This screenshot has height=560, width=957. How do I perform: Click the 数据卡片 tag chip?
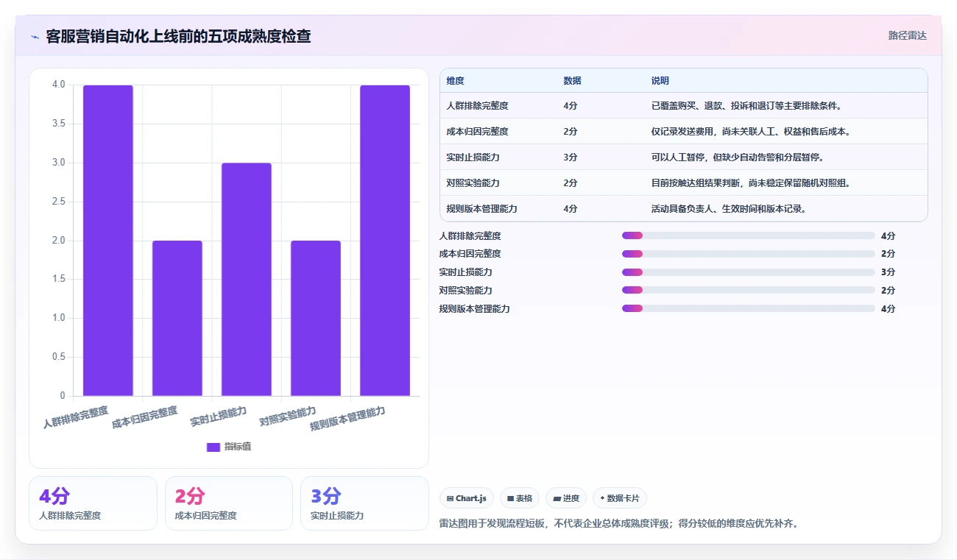[620, 498]
